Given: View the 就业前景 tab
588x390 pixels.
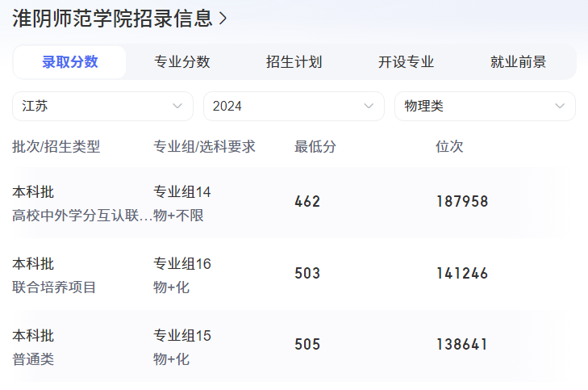Looking at the screenshot, I should pyautogui.click(x=519, y=62).
